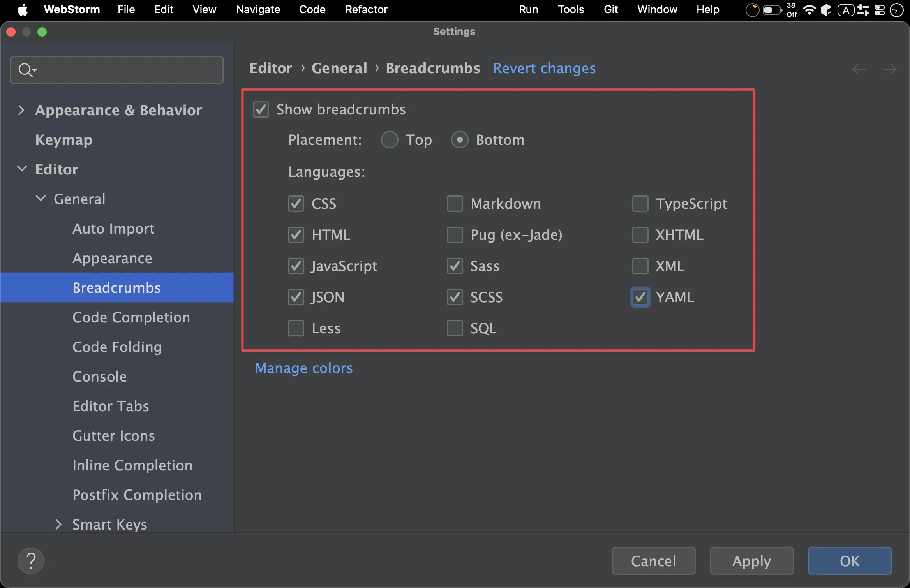The width and height of the screenshot is (910, 588).
Task: Click the back navigation arrow
Action: pos(859,69)
